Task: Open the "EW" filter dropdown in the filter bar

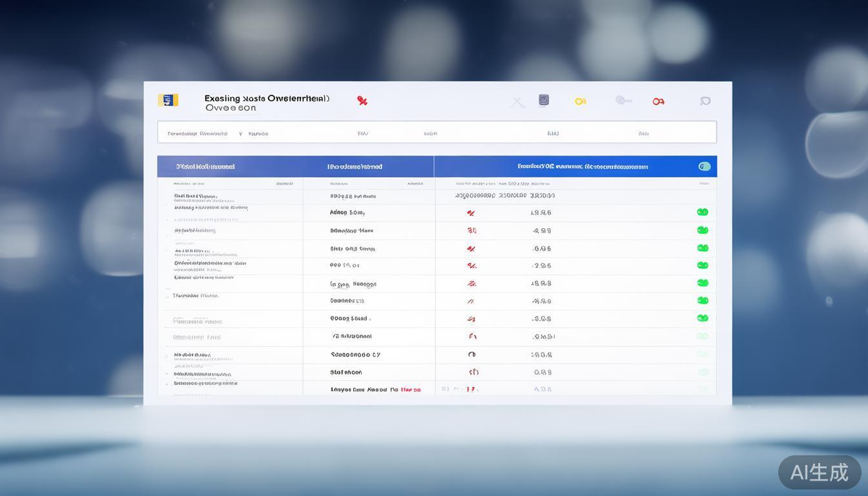Action: click(x=363, y=134)
